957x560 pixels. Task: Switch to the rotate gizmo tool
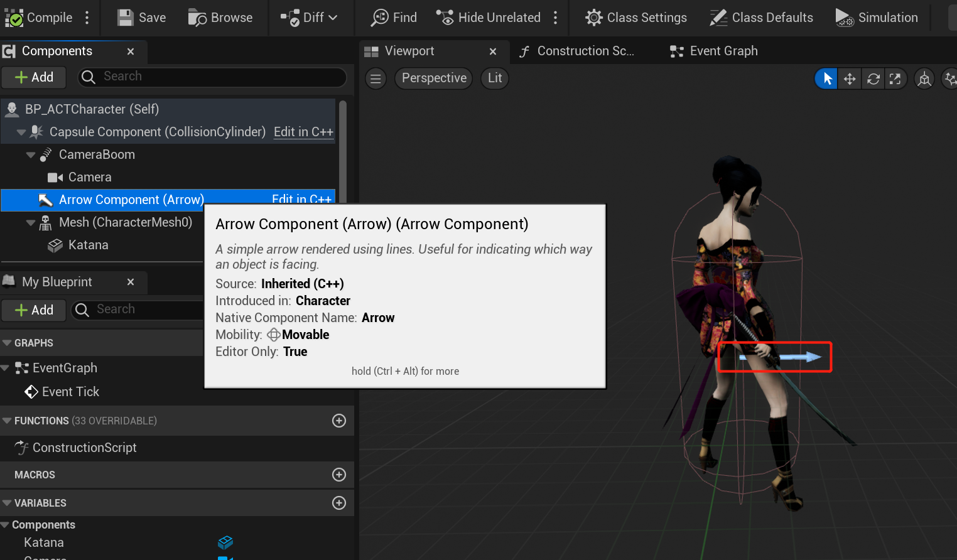click(x=873, y=78)
